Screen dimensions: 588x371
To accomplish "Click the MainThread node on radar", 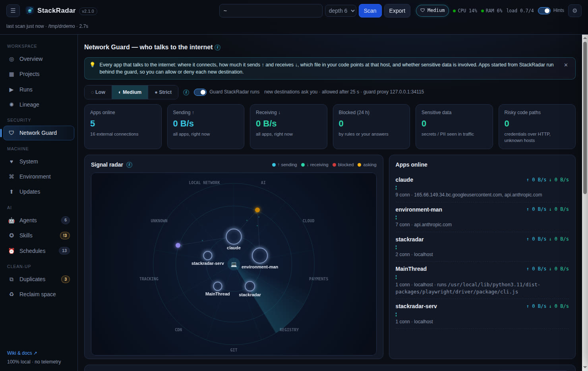I will point(218,286).
